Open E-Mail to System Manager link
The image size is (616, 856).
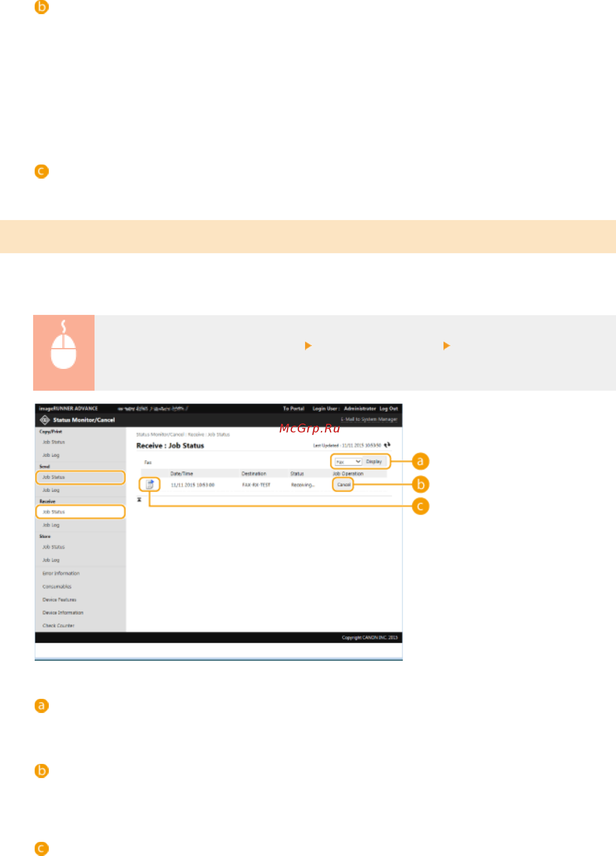coord(369,419)
